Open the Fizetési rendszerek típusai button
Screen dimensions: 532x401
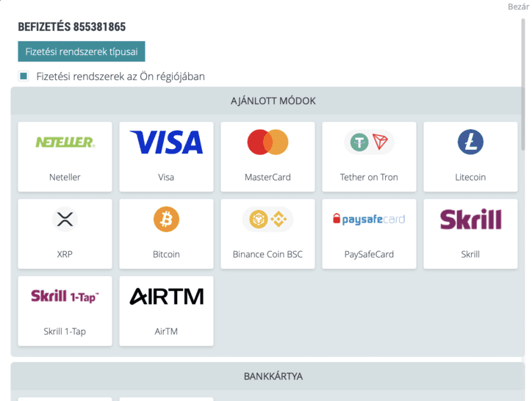pos(82,51)
